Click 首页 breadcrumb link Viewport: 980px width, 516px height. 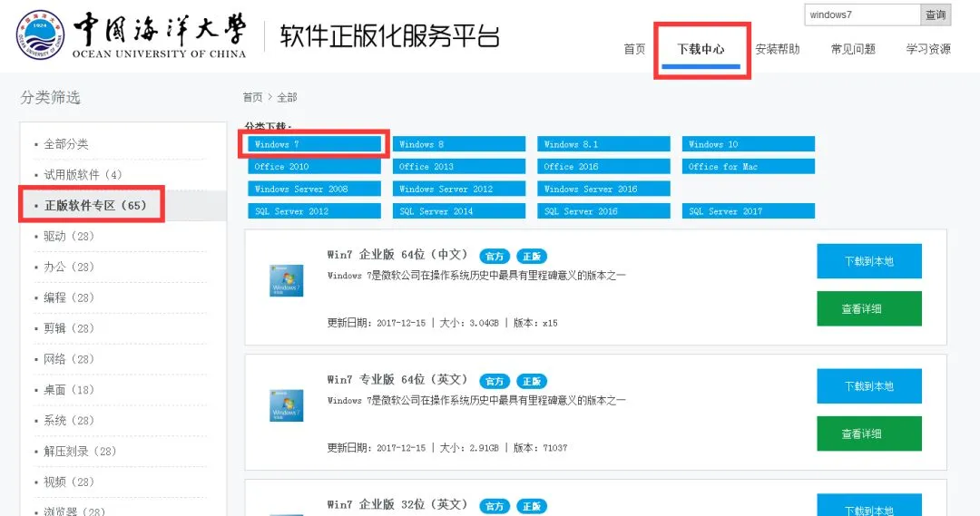(252, 97)
